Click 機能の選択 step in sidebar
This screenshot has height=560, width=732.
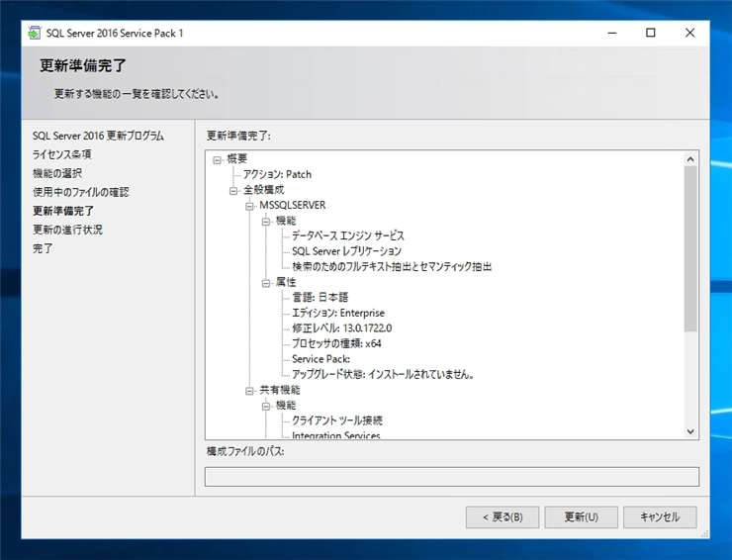click(x=57, y=173)
